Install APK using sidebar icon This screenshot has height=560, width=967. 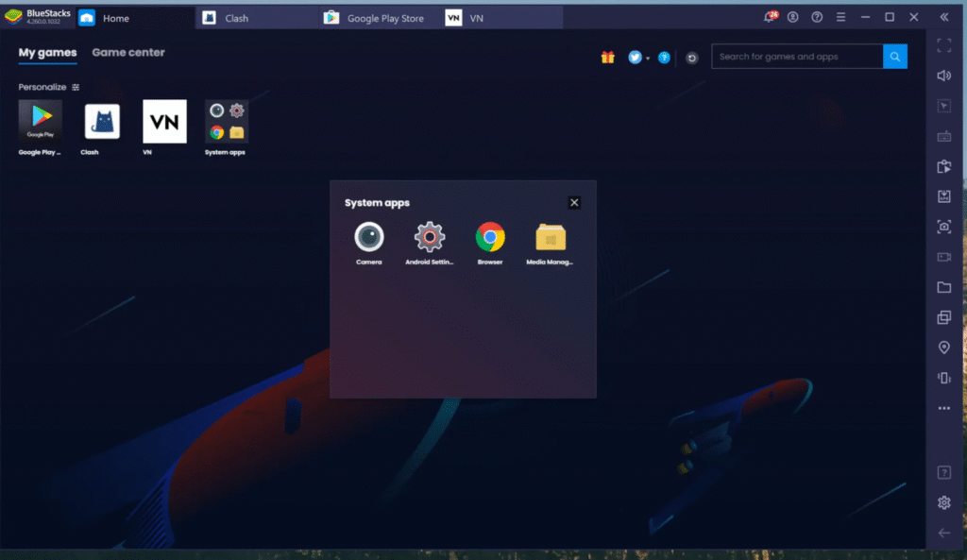coord(943,196)
